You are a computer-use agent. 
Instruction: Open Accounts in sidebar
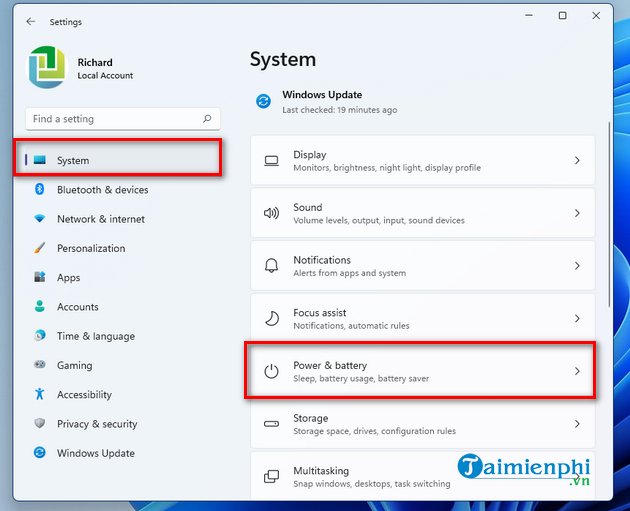click(78, 307)
